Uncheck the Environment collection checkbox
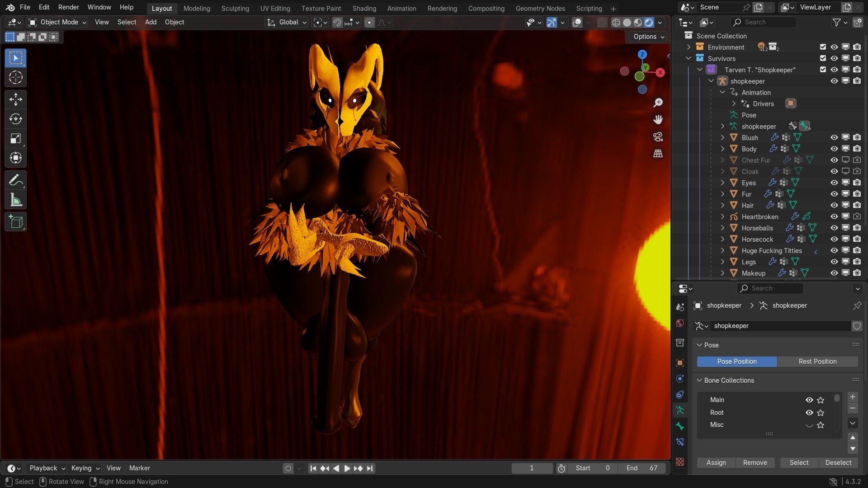Image resolution: width=868 pixels, height=488 pixels. (x=823, y=47)
